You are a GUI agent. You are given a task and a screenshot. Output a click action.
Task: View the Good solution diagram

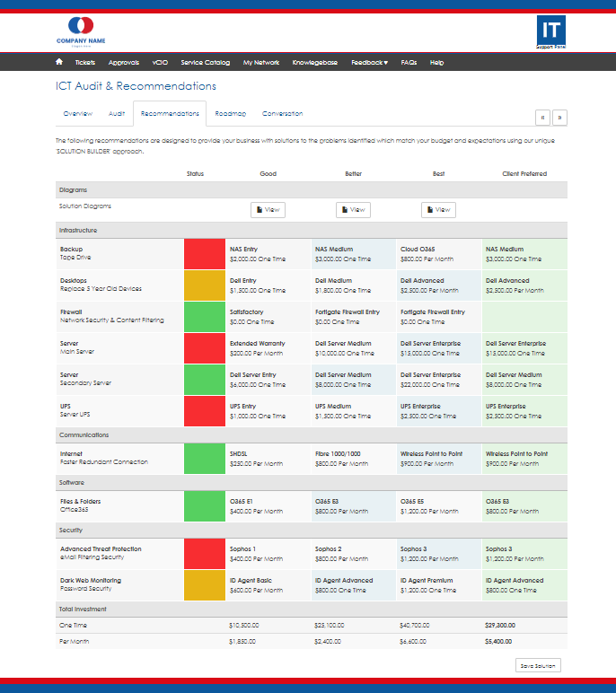click(268, 210)
